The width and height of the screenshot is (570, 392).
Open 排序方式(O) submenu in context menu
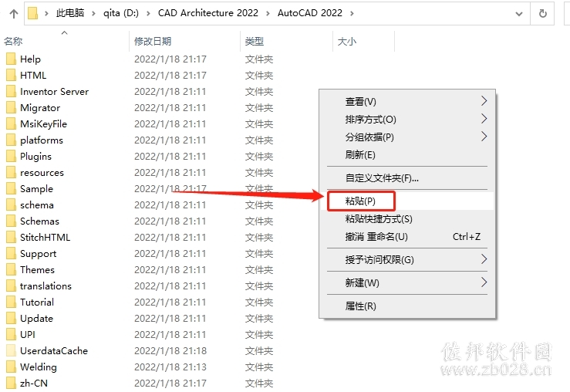coord(407,120)
